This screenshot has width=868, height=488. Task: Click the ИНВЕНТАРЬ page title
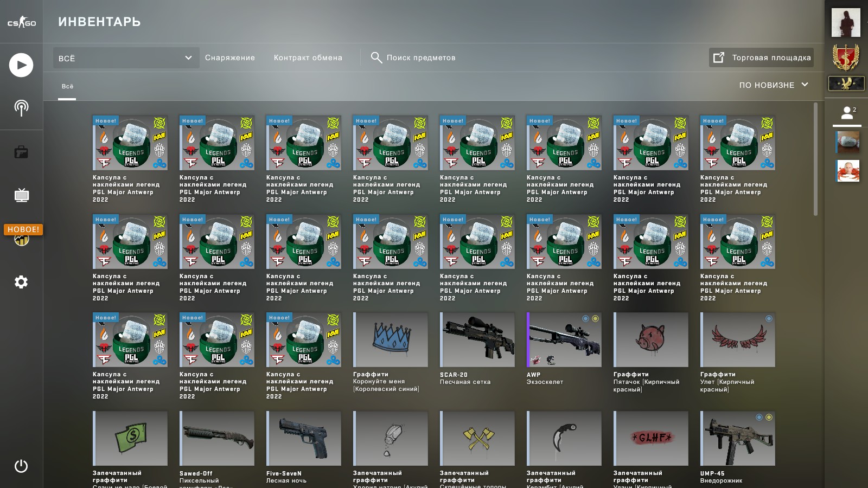coord(99,22)
